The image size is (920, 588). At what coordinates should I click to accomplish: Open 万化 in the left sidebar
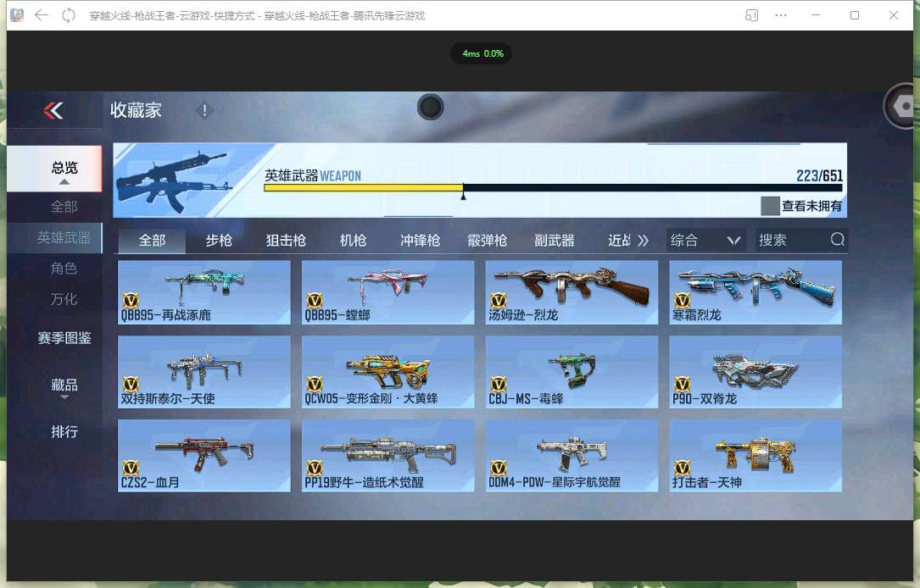(64, 299)
